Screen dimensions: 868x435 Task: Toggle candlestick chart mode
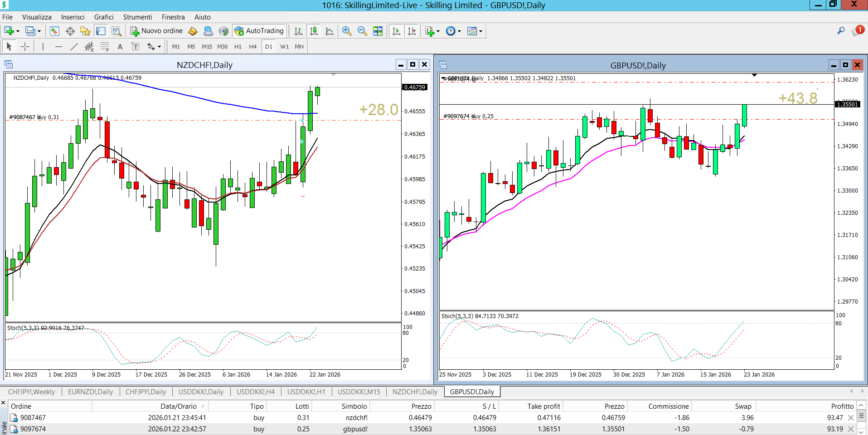point(314,31)
